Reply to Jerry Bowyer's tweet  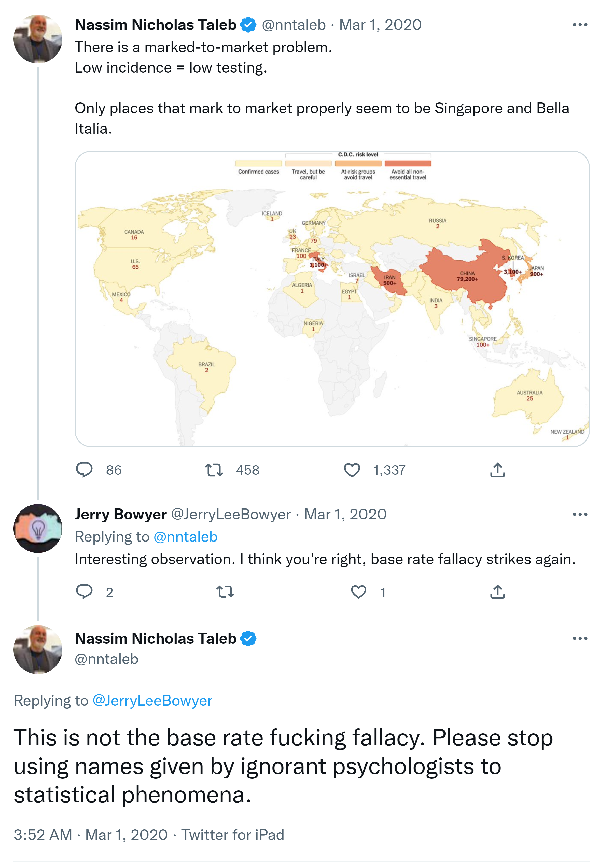tap(84, 591)
